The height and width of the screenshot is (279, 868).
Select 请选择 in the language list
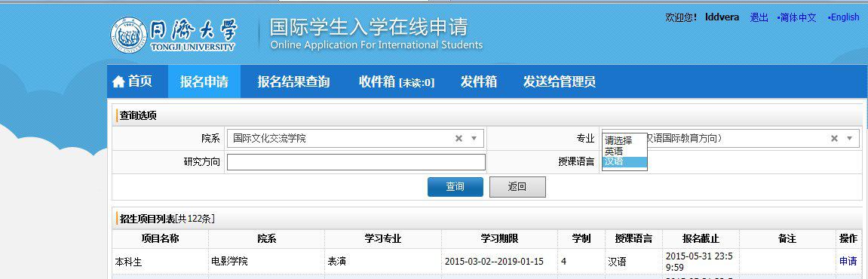(624, 140)
